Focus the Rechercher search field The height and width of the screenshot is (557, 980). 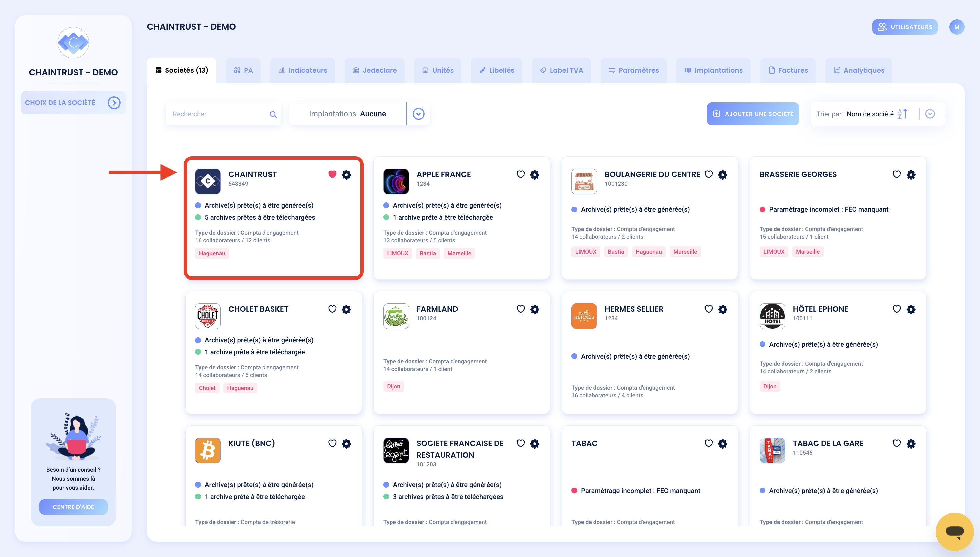click(223, 114)
